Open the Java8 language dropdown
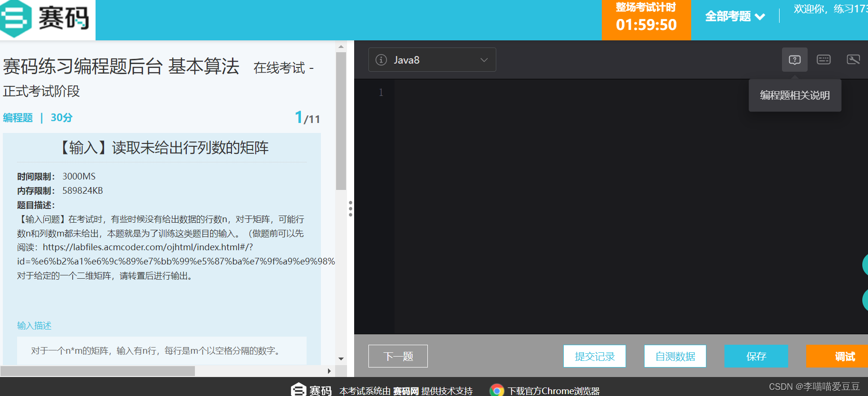Viewport: 868px width, 396px height. [432, 60]
